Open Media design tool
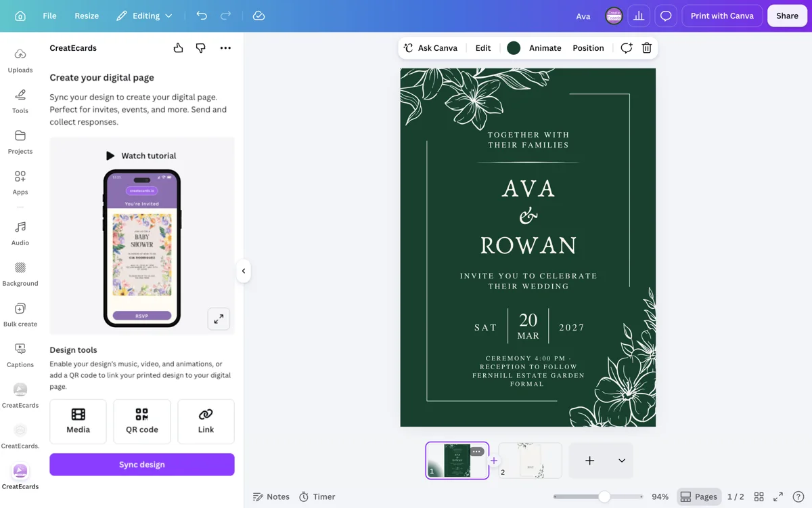812x508 pixels. [x=78, y=421]
